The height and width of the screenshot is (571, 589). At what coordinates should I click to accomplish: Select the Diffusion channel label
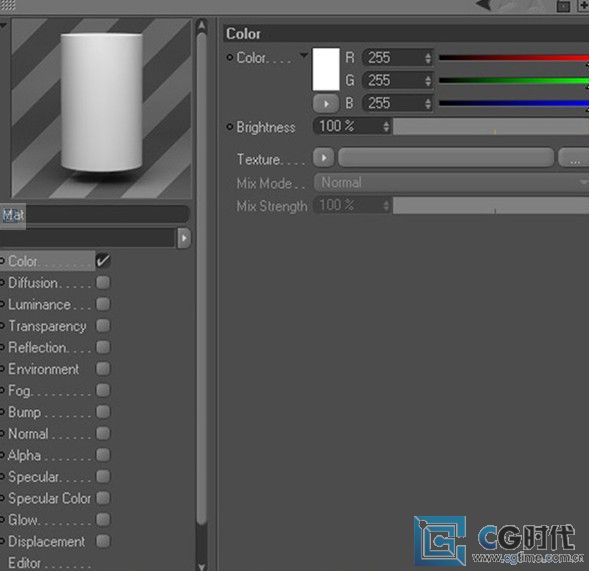tap(33, 283)
